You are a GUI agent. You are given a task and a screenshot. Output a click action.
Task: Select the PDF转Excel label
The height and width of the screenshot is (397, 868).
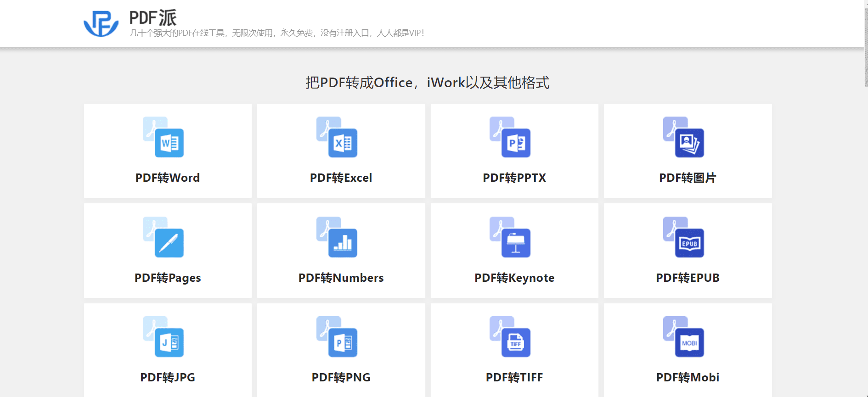click(x=341, y=178)
